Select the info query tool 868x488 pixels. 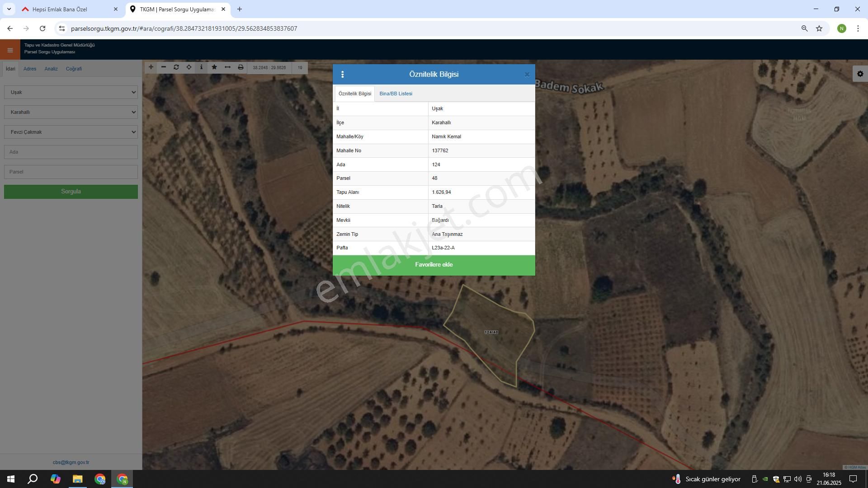(202, 67)
